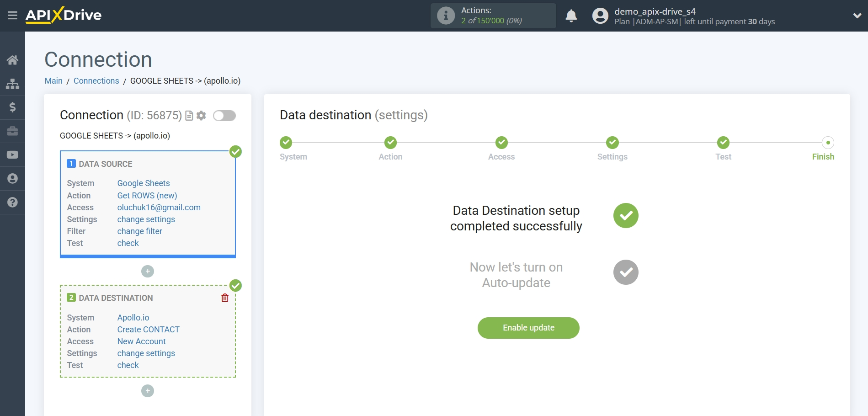Toggle the connection on/off switch
Image resolution: width=868 pixels, height=416 pixels.
click(224, 116)
